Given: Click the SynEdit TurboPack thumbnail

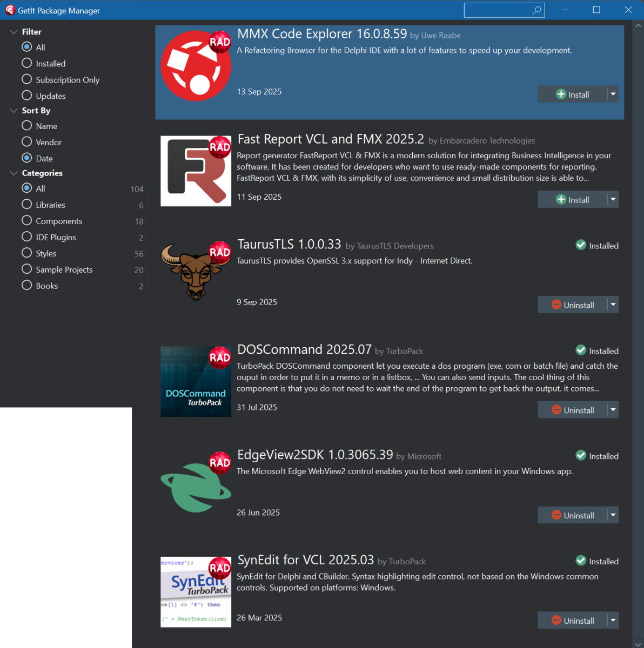Looking at the screenshot, I should tap(196, 592).
